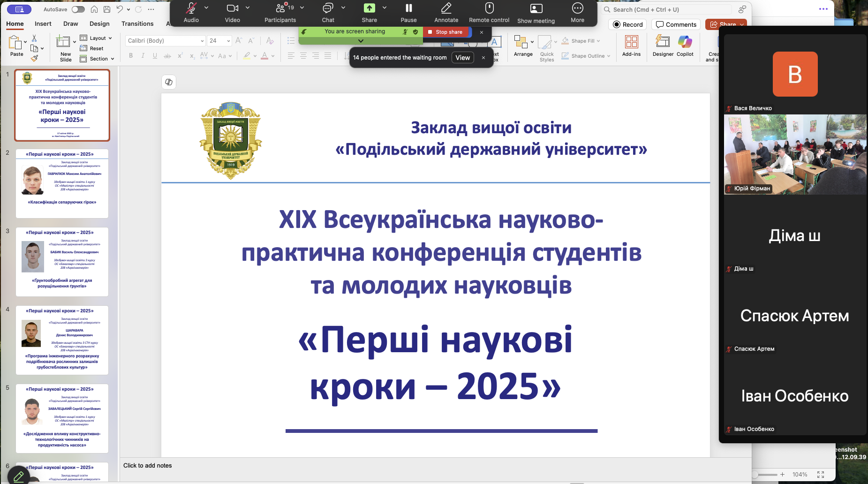This screenshot has height=484, width=868.
Task: Open the Participants list
Action: pos(280,13)
